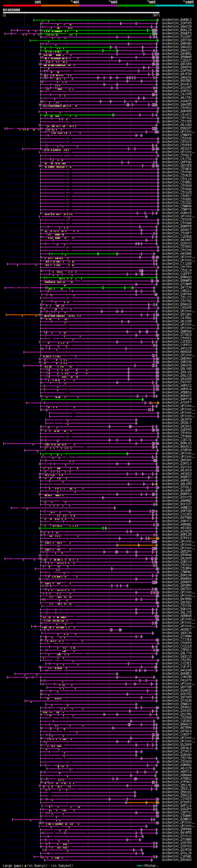Click hit label UniRef100_A8J1N3

(x=177, y=125)
